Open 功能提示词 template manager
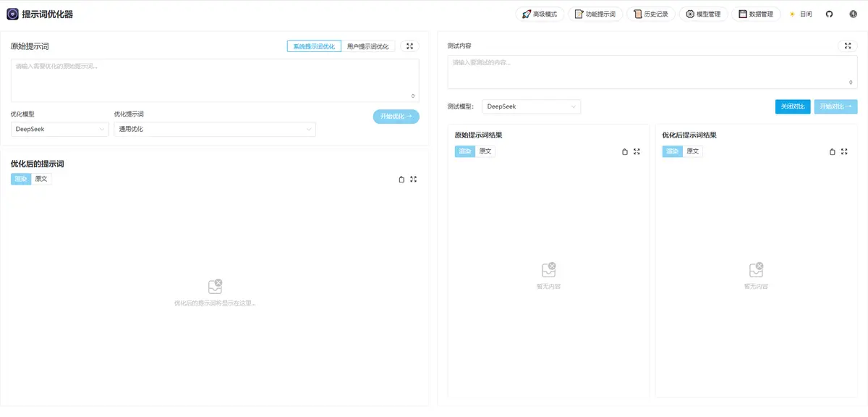 coord(595,14)
